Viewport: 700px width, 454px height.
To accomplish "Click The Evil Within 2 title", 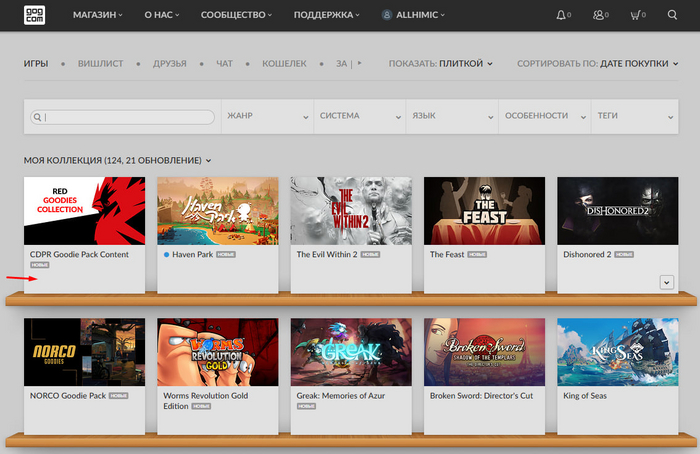I will (327, 254).
